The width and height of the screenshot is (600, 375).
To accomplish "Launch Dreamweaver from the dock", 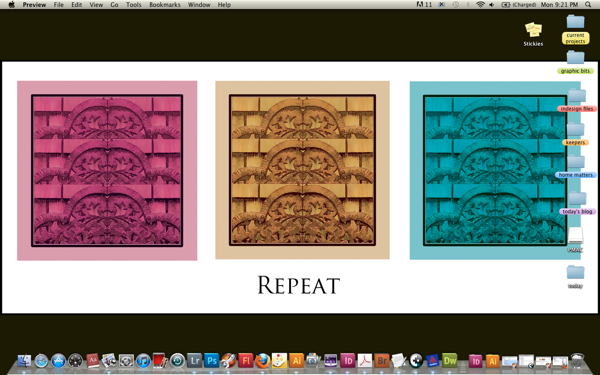I will tap(450, 361).
